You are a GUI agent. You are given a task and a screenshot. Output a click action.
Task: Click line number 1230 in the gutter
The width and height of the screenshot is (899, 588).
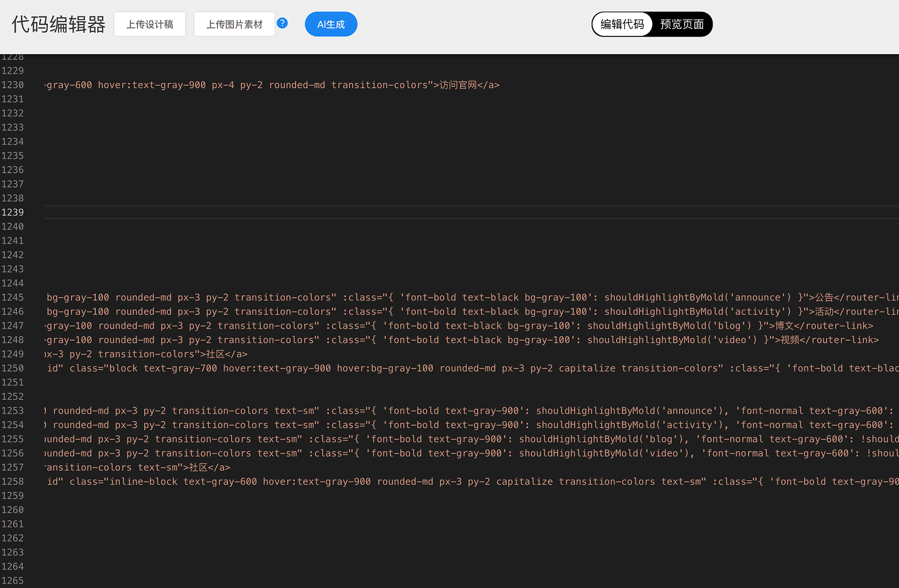13,85
